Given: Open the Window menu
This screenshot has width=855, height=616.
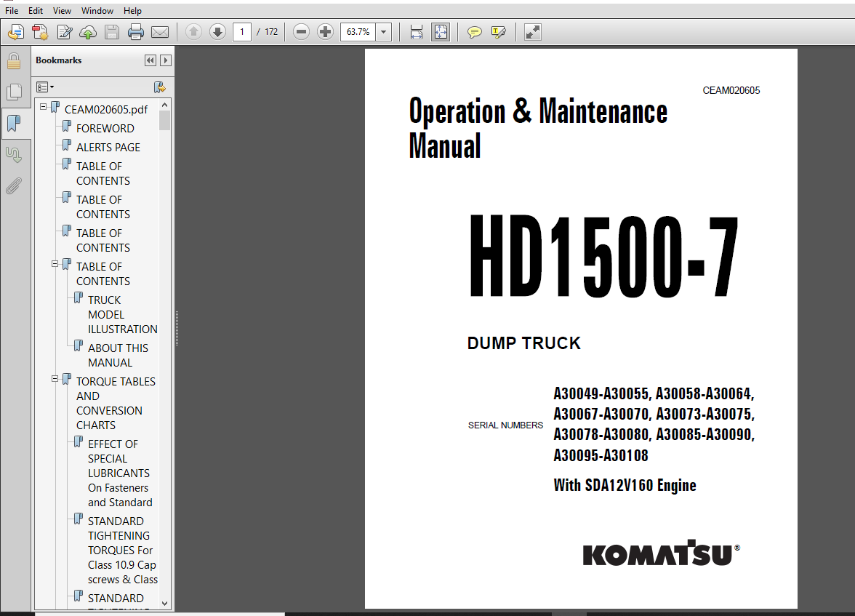Looking at the screenshot, I should coord(97,10).
